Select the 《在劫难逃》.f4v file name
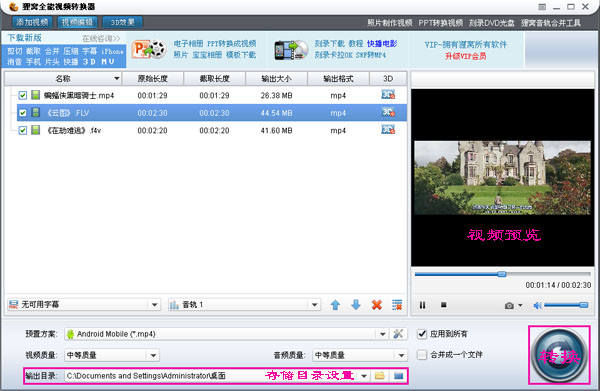 click(73, 131)
